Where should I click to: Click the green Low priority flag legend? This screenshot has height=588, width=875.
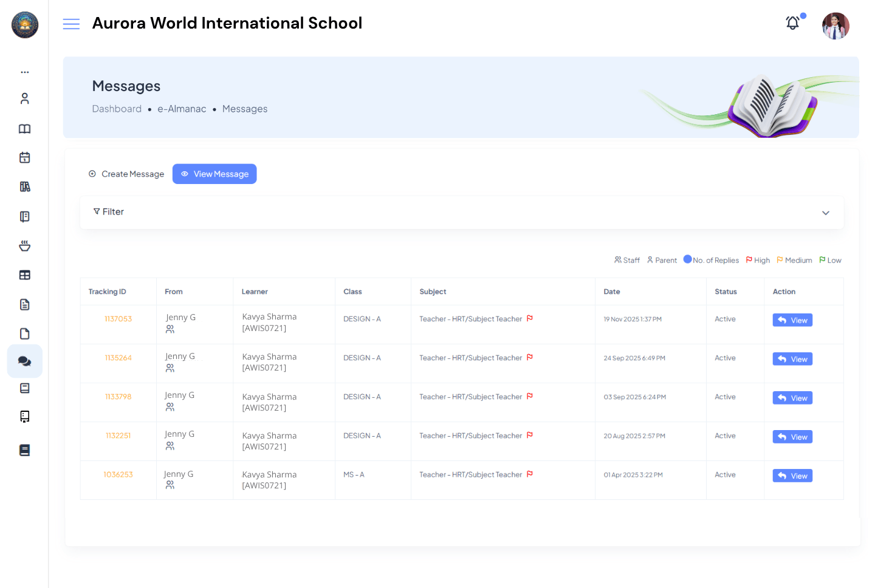coord(823,259)
